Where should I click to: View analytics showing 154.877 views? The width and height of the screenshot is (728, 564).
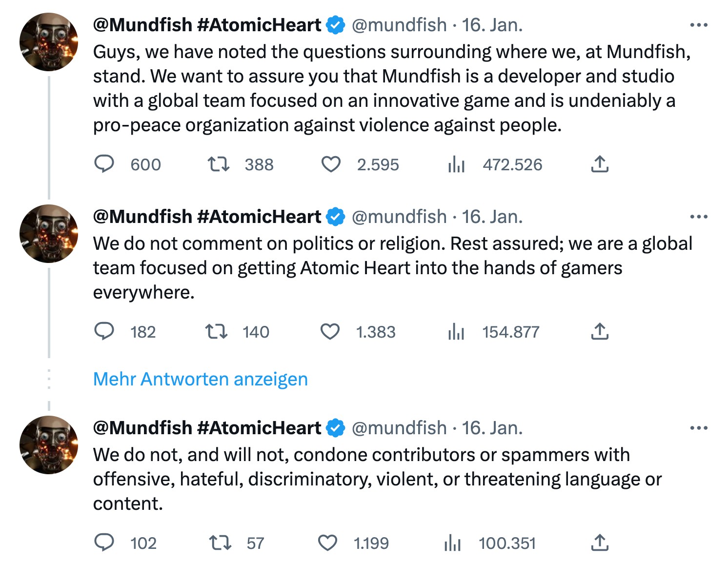pos(456,332)
